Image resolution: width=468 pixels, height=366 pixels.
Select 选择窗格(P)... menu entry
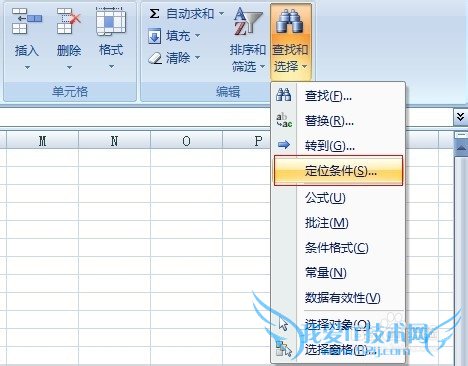click(x=339, y=349)
